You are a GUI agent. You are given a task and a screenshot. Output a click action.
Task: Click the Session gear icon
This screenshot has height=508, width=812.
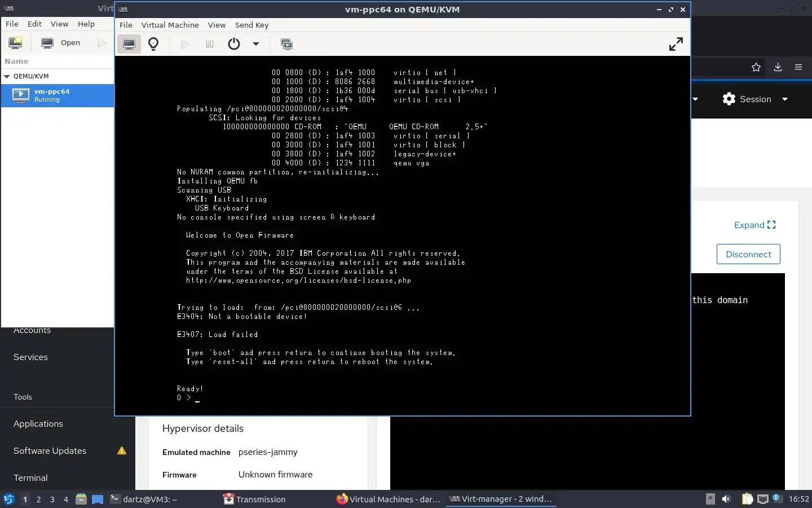pyautogui.click(x=729, y=99)
